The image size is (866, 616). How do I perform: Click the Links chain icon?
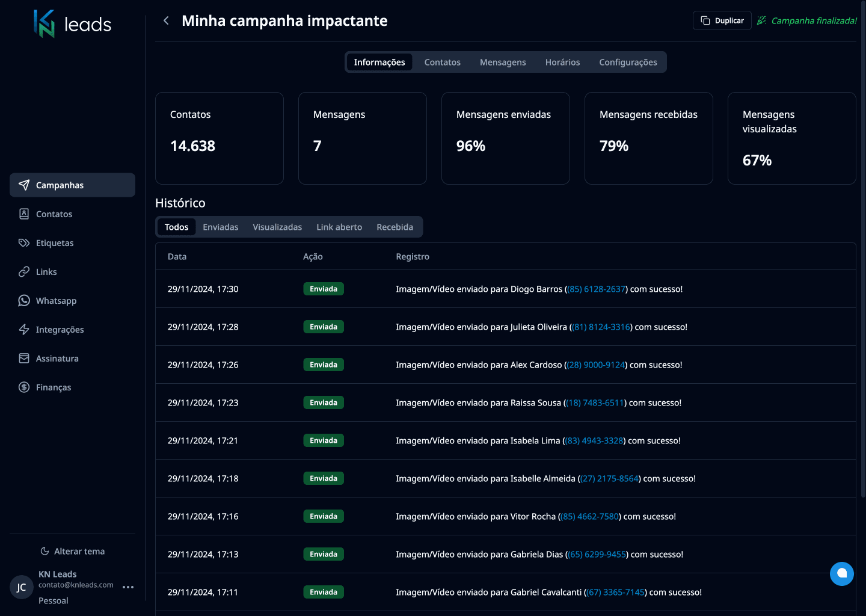[x=24, y=271]
